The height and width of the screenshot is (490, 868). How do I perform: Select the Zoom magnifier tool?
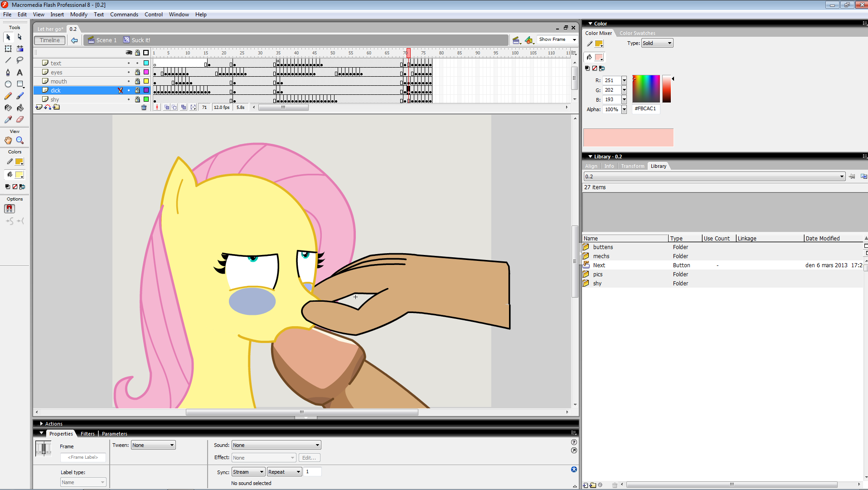point(20,141)
